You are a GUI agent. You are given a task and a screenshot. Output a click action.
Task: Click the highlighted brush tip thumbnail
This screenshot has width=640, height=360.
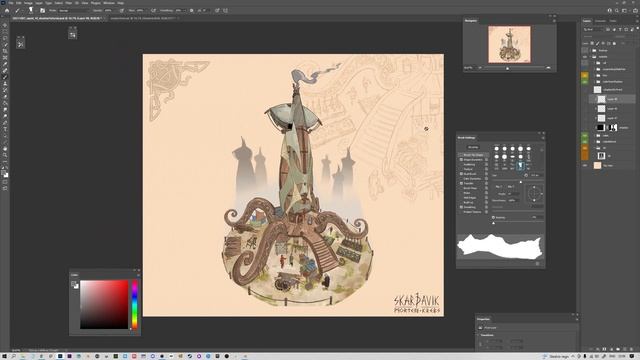[x=520, y=166]
